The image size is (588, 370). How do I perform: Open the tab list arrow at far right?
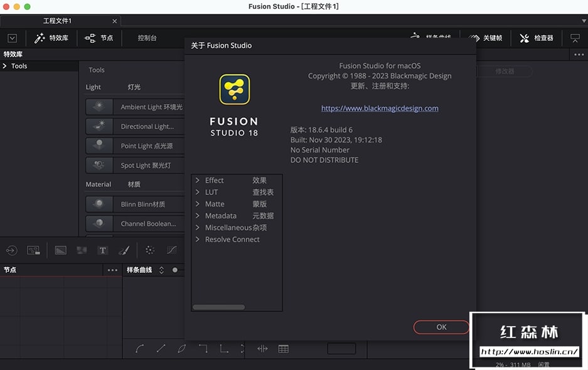pyautogui.click(x=584, y=21)
